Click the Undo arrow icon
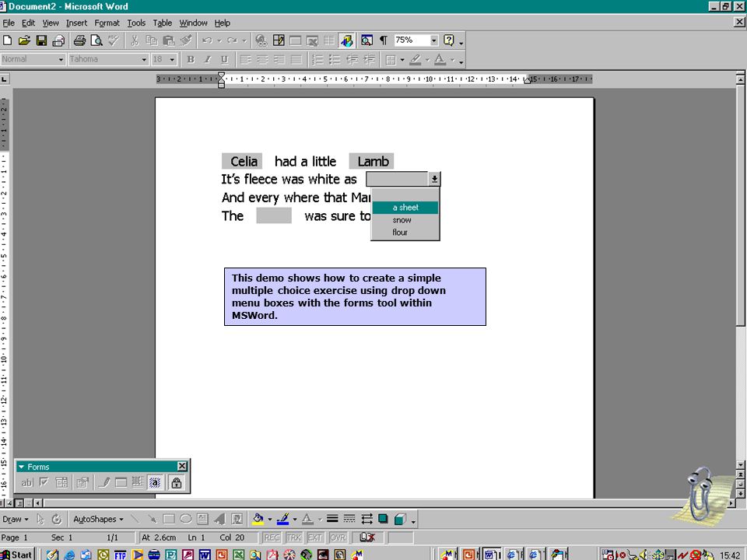The height and width of the screenshot is (560, 747). 207,40
